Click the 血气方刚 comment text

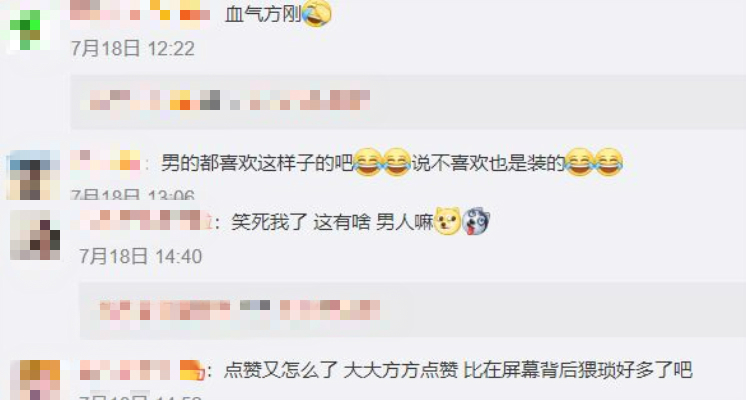pos(263,14)
